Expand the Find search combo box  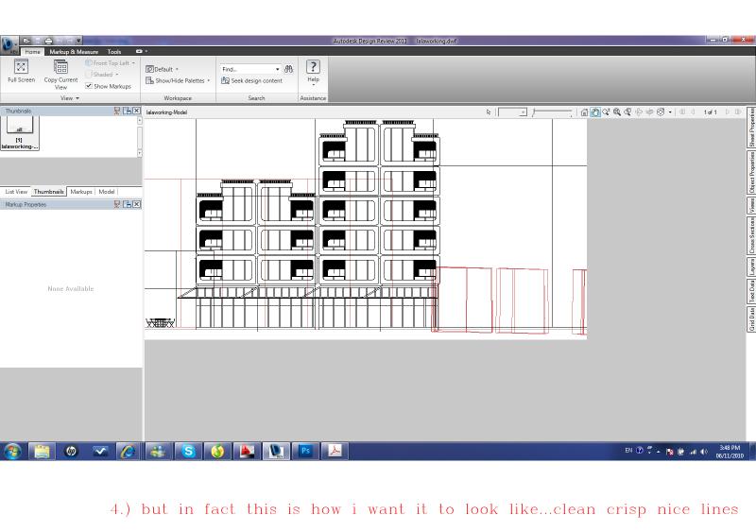pos(278,69)
